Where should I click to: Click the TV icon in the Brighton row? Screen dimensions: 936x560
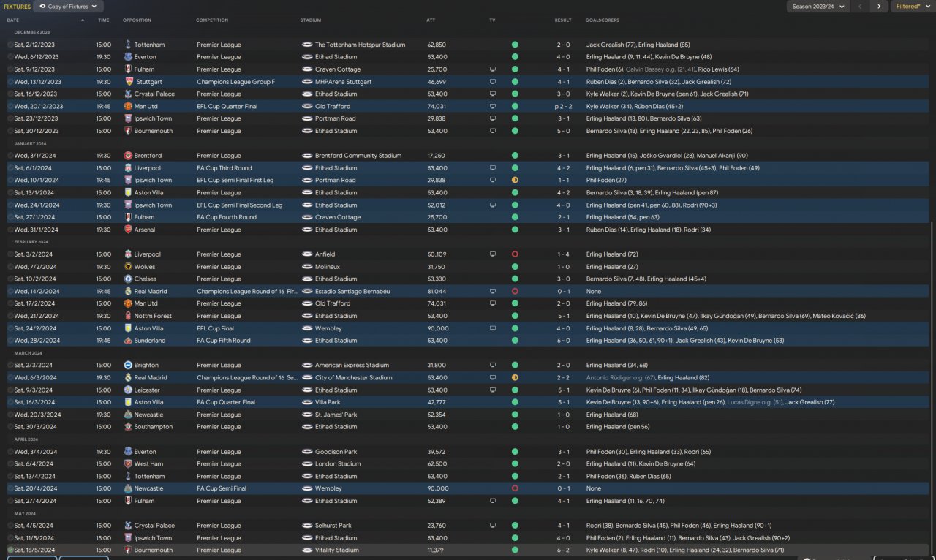(493, 366)
